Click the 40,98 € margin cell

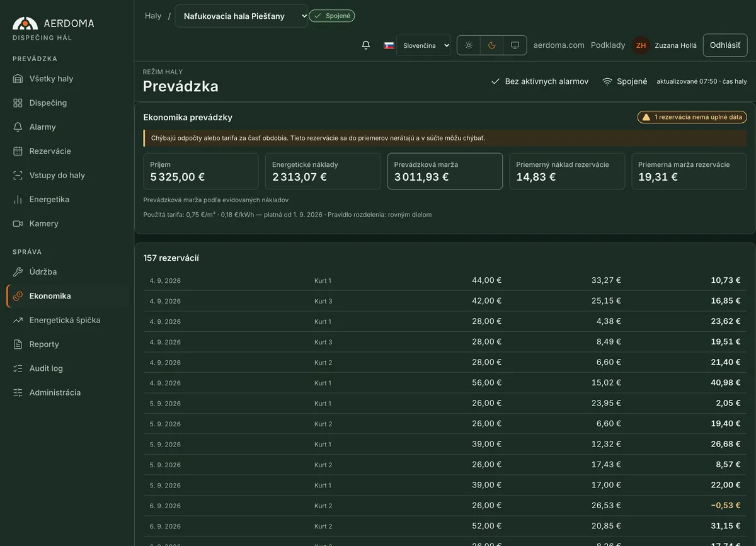[x=726, y=383]
